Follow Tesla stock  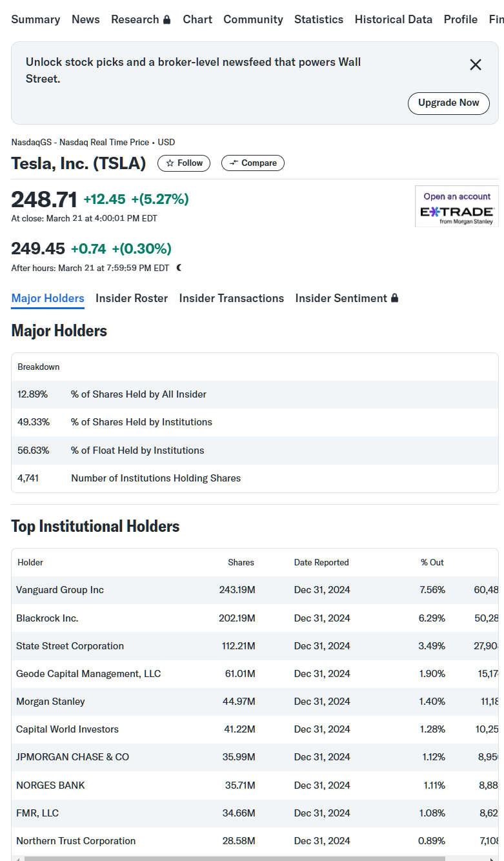(184, 163)
